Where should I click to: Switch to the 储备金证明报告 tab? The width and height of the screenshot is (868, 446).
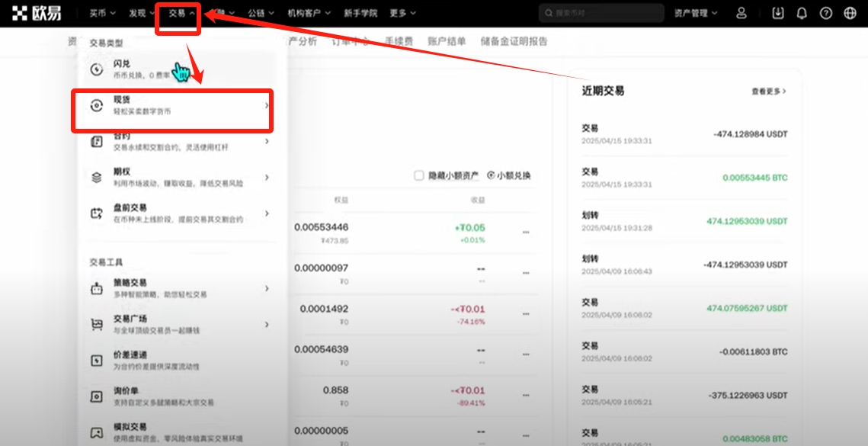(x=514, y=41)
